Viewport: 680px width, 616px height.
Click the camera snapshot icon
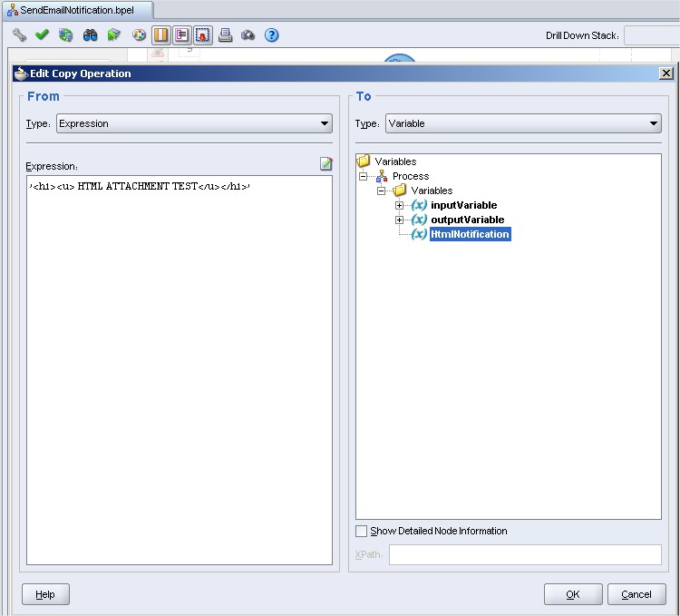[248, 35]
